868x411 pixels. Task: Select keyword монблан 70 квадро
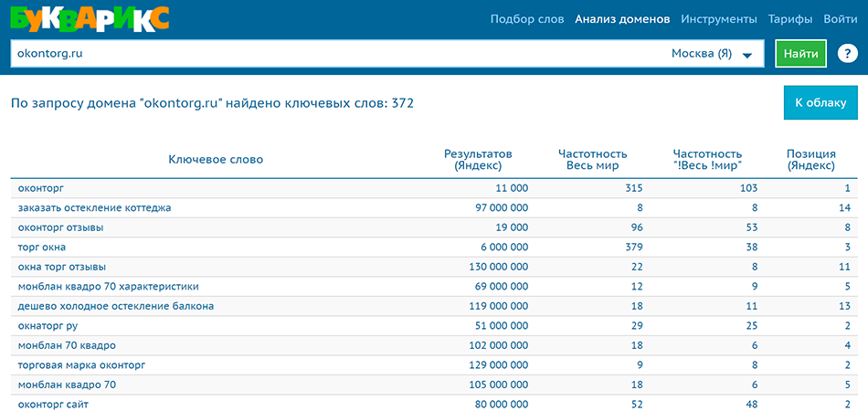pos(67,346)
